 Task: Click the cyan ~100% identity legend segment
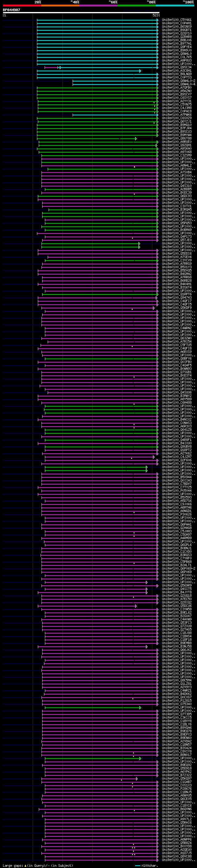coord(175,6)
